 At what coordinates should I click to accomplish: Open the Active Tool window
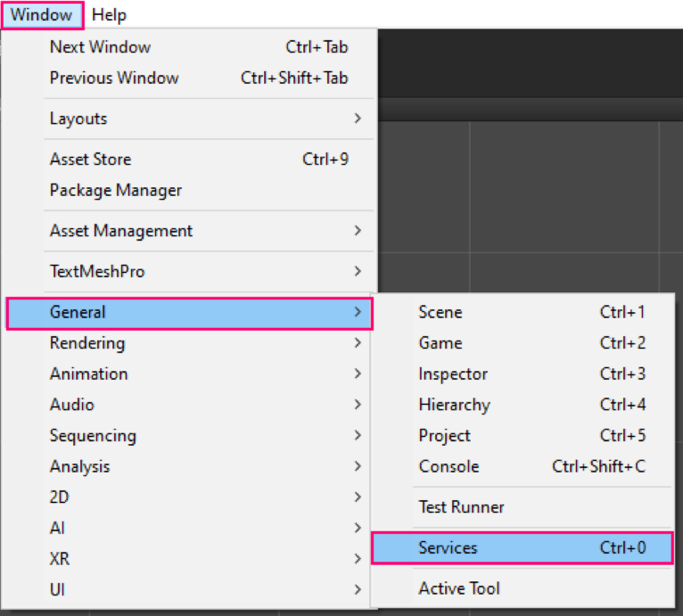(523, 588)
